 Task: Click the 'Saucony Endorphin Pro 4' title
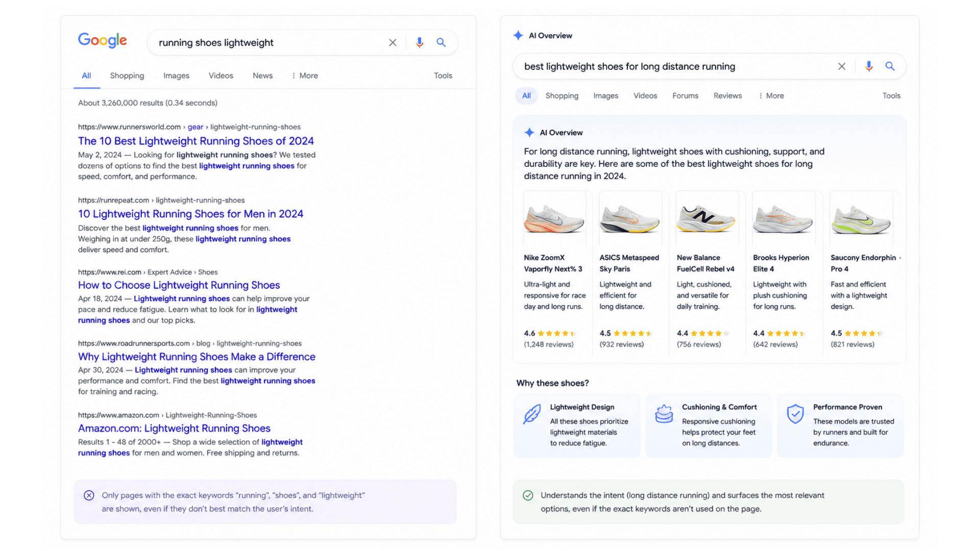(x=863, y=263)
